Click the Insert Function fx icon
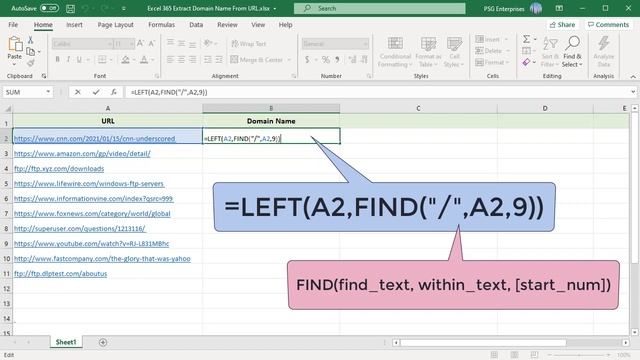The height and width of the screenshot is (360, 640). click(114, 92)
